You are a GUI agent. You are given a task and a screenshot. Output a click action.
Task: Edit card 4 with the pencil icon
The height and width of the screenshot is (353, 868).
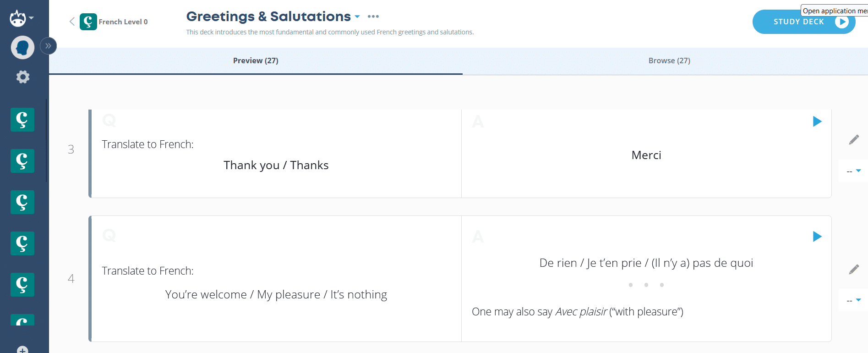pyautogui.click(x=854, y=270)
